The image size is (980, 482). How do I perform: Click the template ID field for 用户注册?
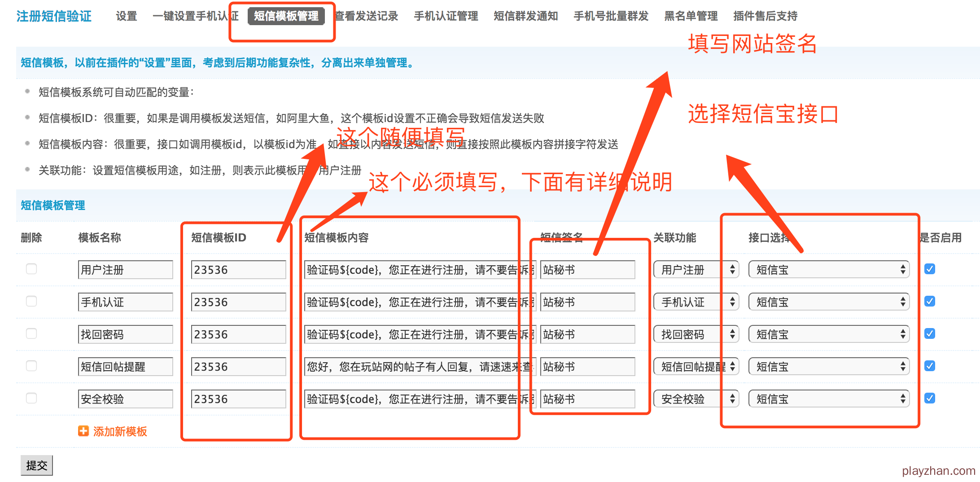pos(238,270)
